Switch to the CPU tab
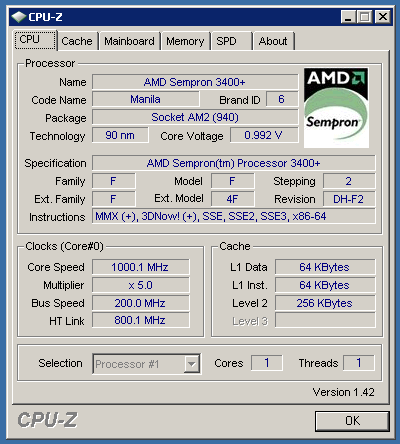The height and width of the screenshot is (444, 400). click(35, 40)
